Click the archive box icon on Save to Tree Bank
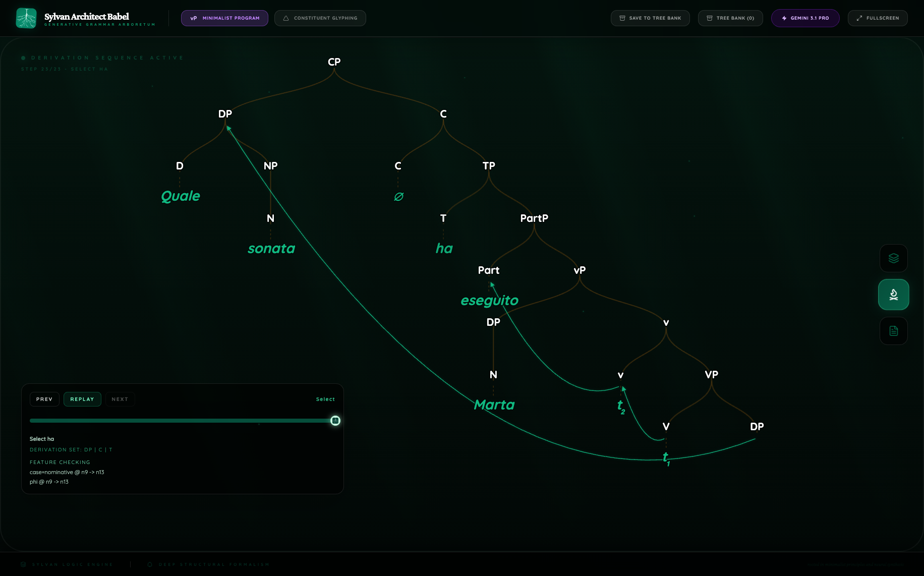This screenshot has width=924, height=576. [622, 18]
